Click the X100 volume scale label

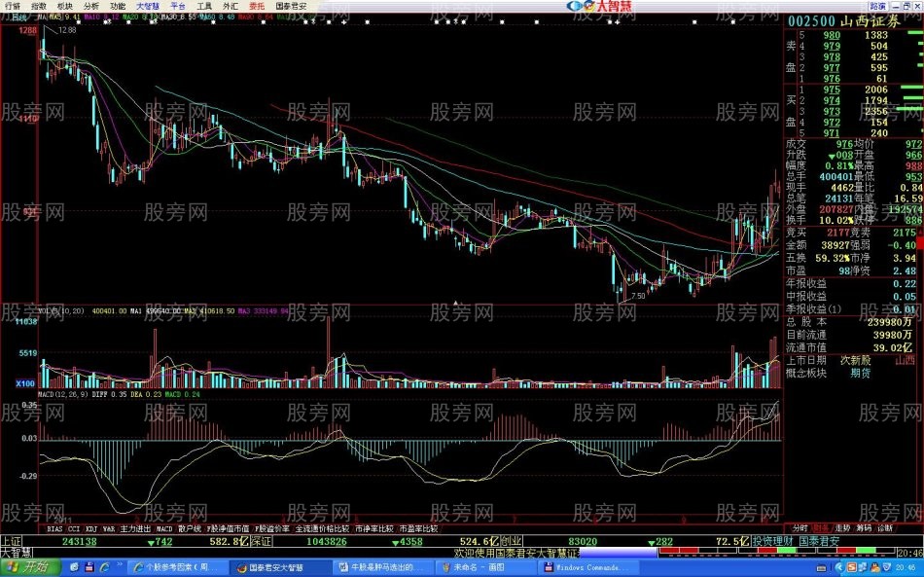click(x=25, y=383)
